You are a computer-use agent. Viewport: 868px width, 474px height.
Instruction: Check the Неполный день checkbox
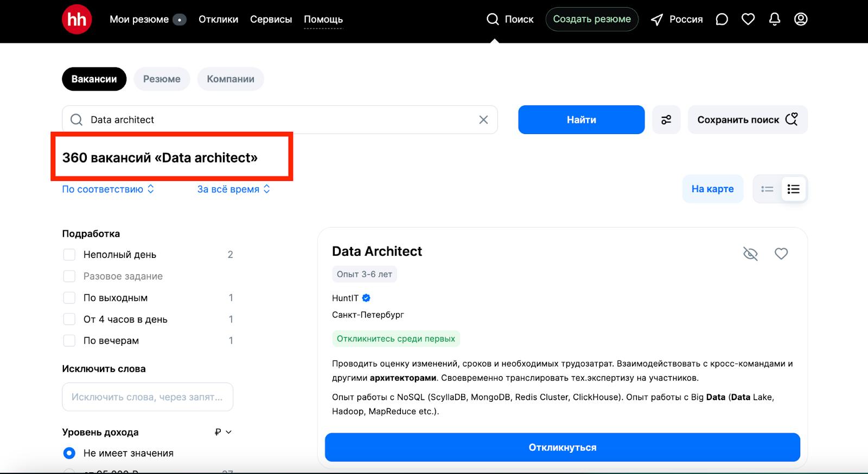pyautogui.click(x=69, y=255)
